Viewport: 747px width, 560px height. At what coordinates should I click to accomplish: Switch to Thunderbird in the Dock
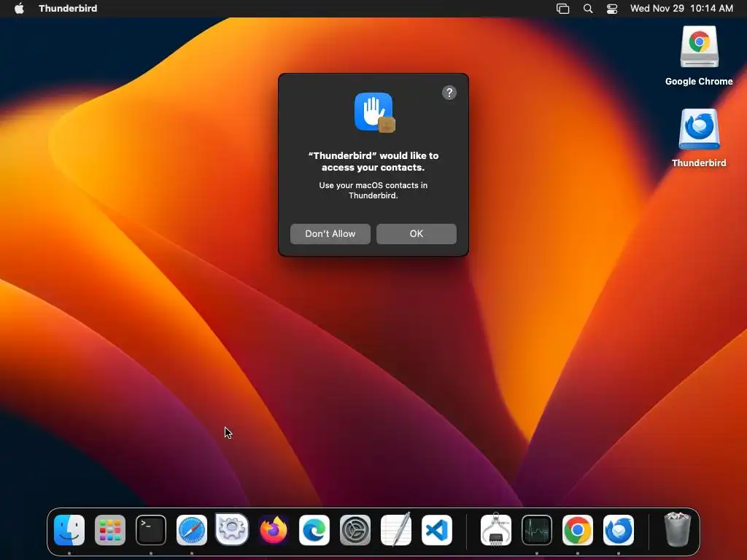pos(619,530)
